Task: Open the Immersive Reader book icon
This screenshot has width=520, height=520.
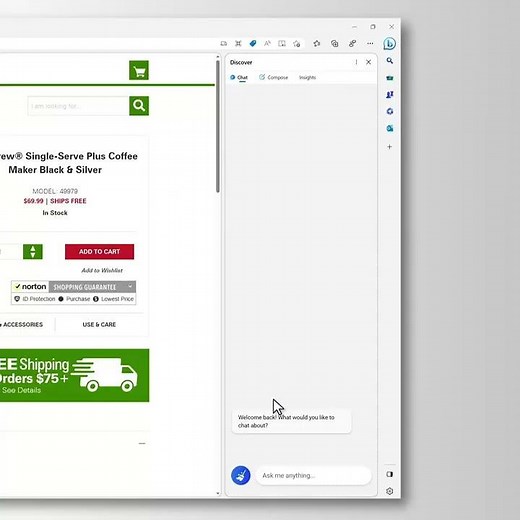Action: pos(282,43)
